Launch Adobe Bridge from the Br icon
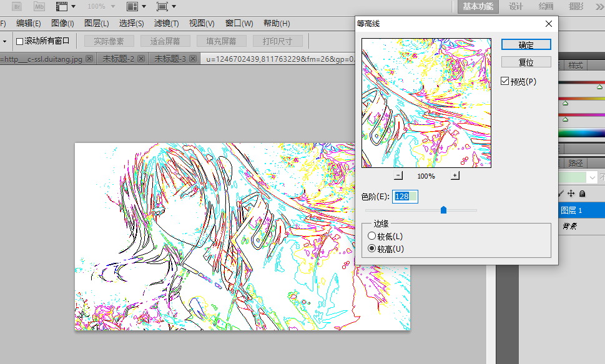This screenshot has width=605, height=364. tap(17, 7)
